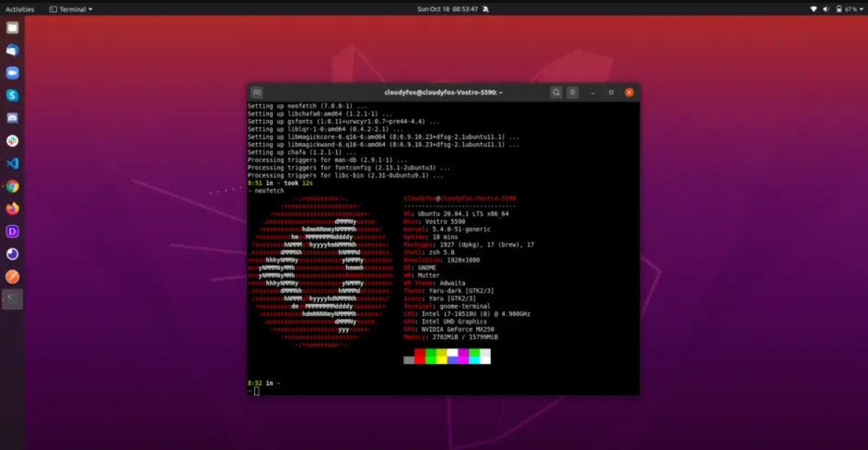
Task: Click the CPU 'Intel i7-10510U' line
Action: pyautogui.click(x=466, y=315)
